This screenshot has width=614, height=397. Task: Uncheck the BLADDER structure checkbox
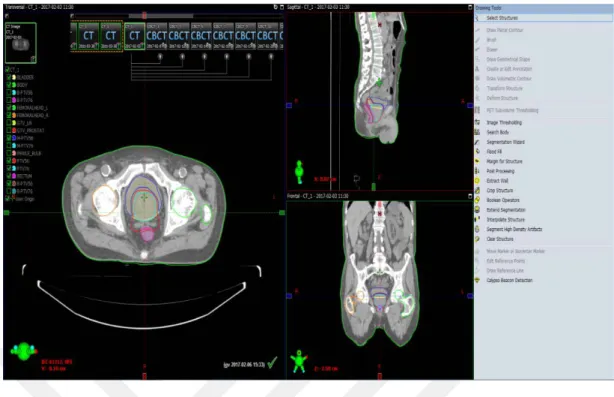(9, 78)
